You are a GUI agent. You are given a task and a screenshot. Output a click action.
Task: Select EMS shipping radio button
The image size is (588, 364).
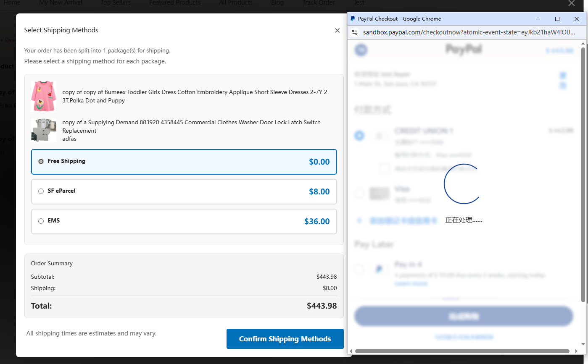coord(41,221)
